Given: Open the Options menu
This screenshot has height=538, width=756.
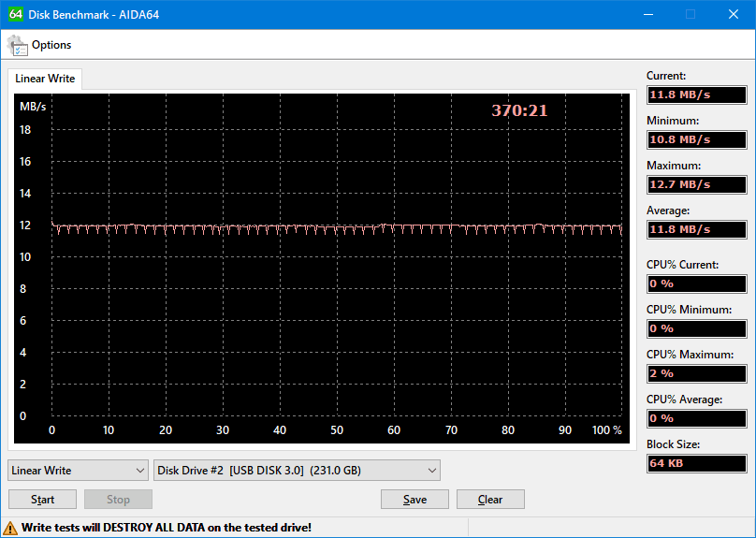Looking at the screenshot, I should tap(51, 45).
